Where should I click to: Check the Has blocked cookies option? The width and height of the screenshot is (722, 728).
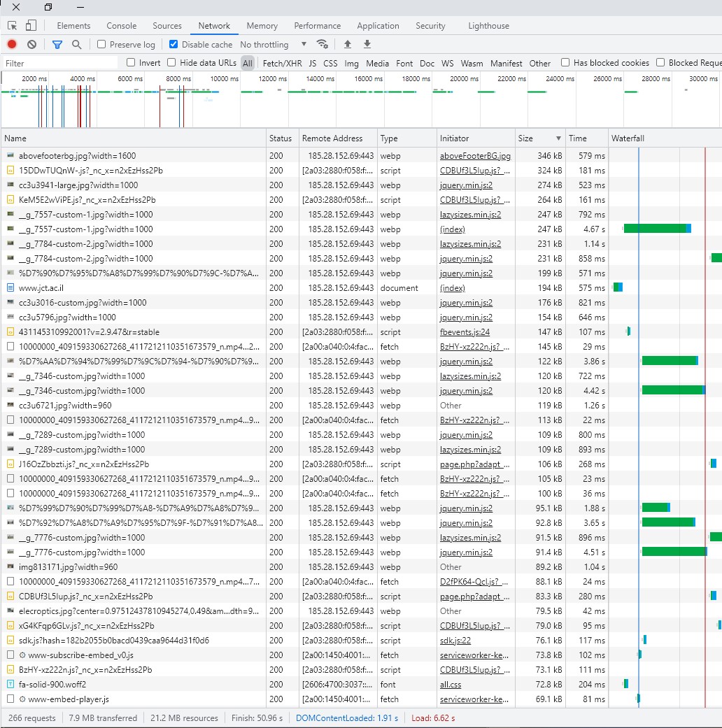click(x=565, y=62)
